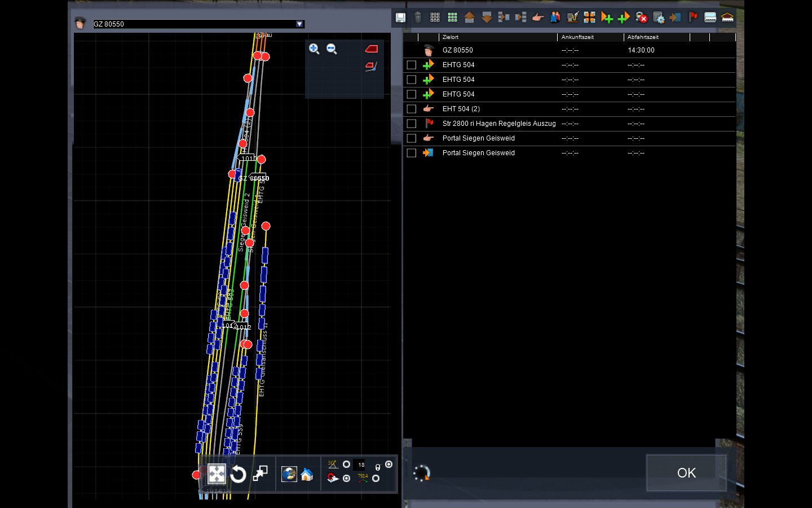Check the Str 2800 ri Hagen row checkbox
The height and width of the screenshot is (508, 812).
tap(412, 124)
